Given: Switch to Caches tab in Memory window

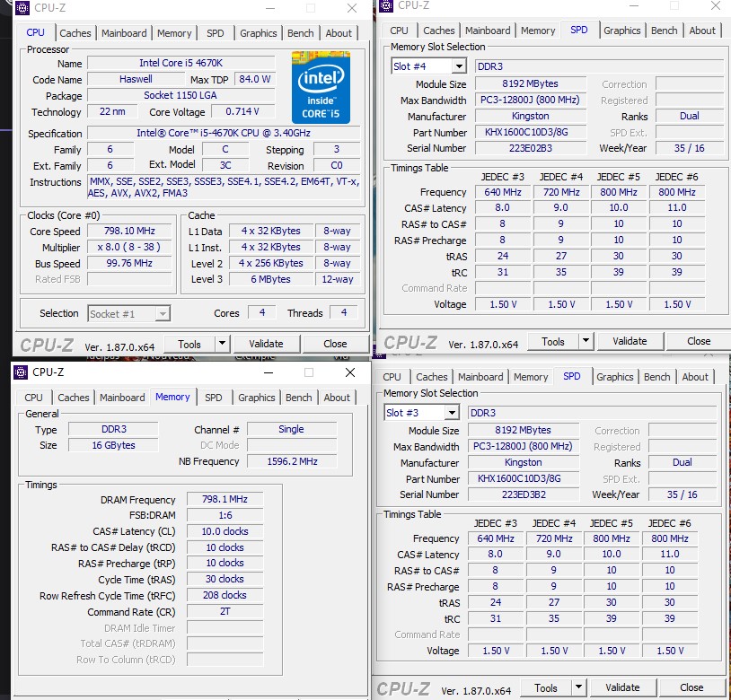Looking at the screenshot, I should point(74,398).
